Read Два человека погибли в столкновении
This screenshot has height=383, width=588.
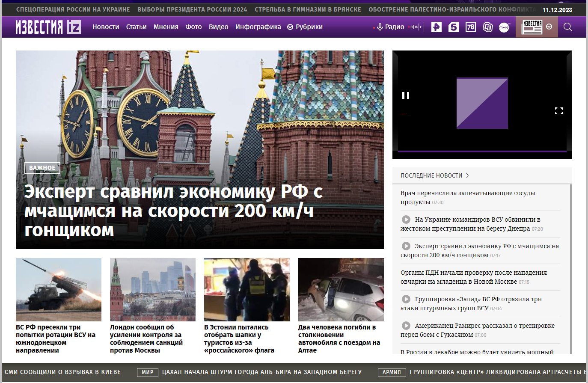pyautogui.click(x=339, y=338)
